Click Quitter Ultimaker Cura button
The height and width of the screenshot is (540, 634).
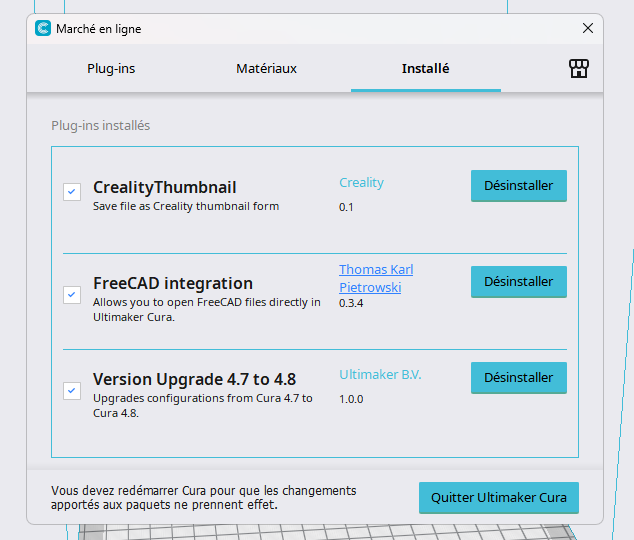[x=499, y=498]
